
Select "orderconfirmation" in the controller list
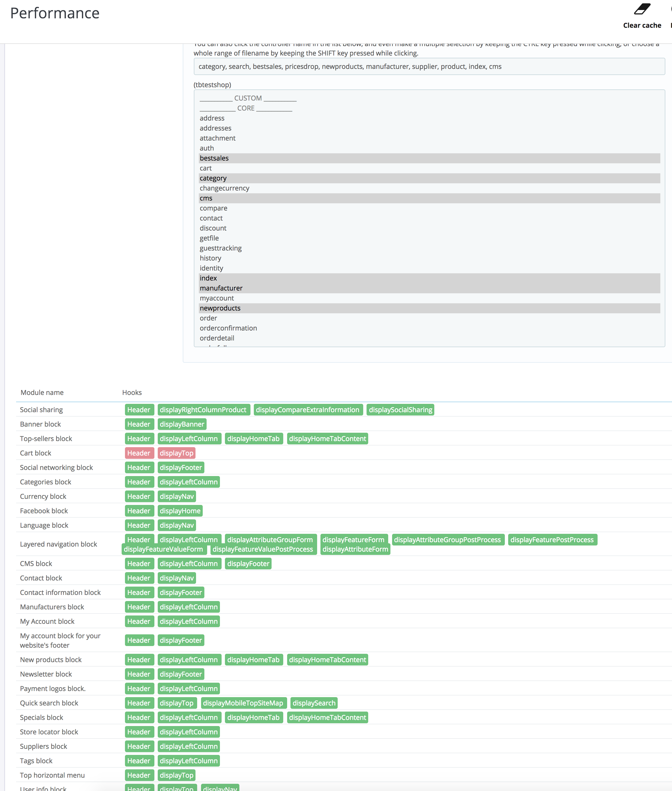coord(228,328)
